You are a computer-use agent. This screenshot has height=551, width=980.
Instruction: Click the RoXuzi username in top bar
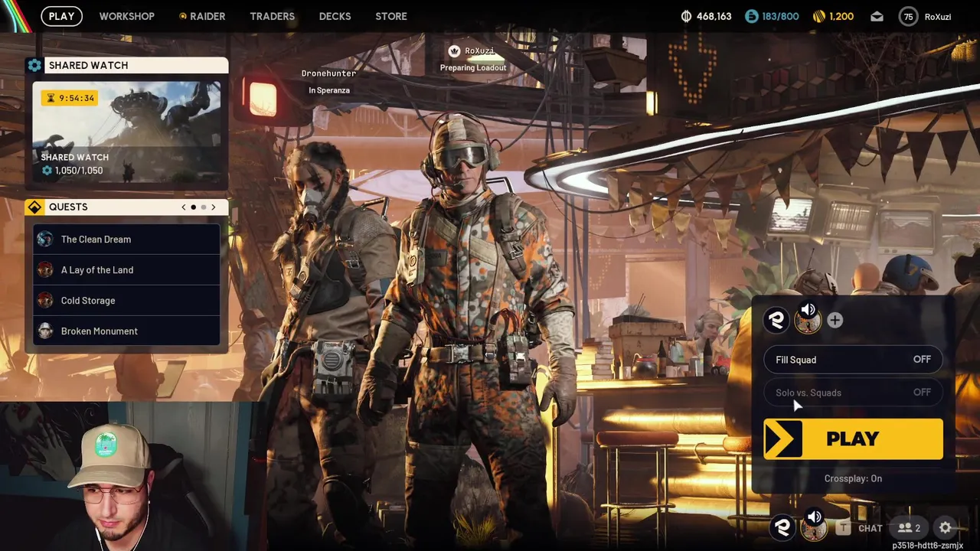(938, 16)
